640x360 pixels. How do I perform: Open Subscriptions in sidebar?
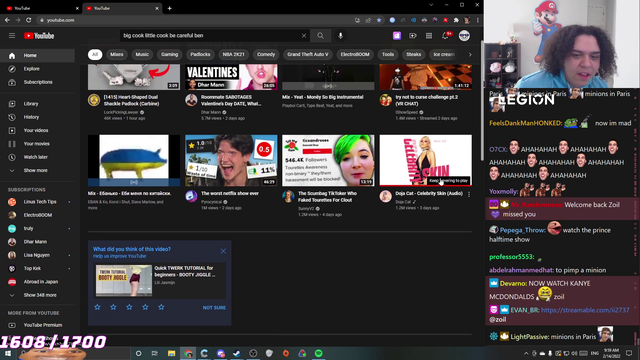pos(37,82)
